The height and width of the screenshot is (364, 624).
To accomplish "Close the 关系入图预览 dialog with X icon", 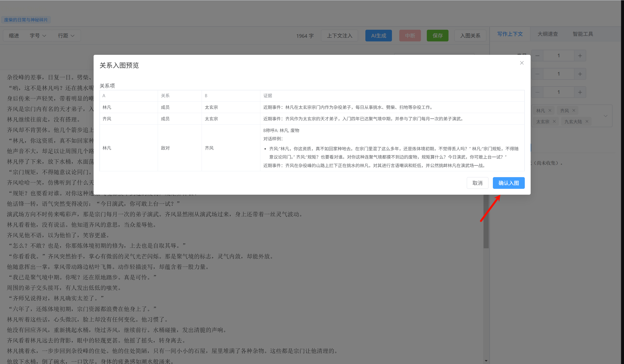I will coord(522,63).
